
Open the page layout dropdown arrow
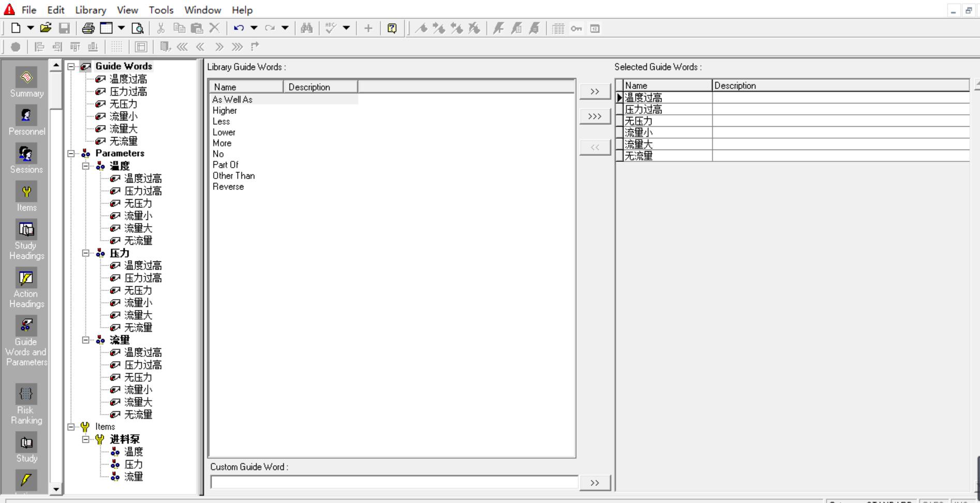122,28
